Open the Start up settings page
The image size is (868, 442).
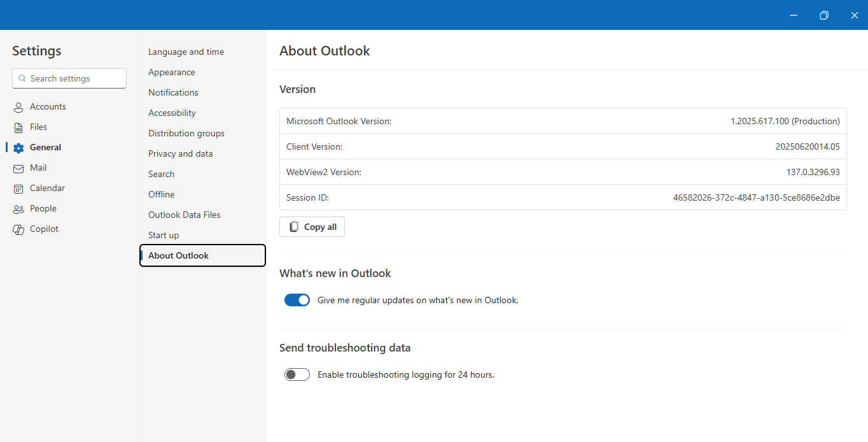(x=163, y=235)
